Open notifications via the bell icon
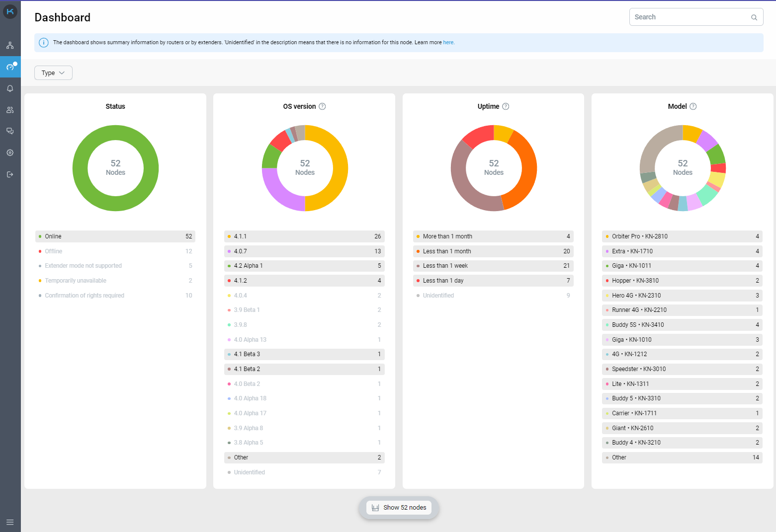Screen dimensions: 776x532 pyautogui.click(x=10, y=88)
